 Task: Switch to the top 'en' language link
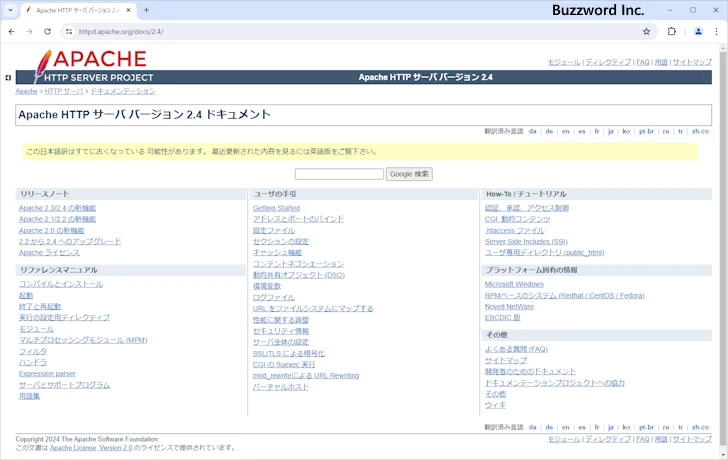click(x=565, y=131)
